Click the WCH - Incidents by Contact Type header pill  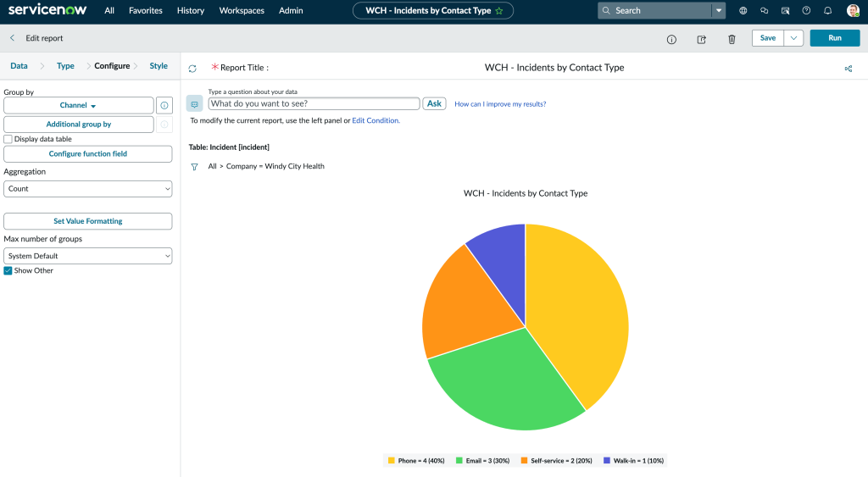pyautogui.click(x=433, y=10)
